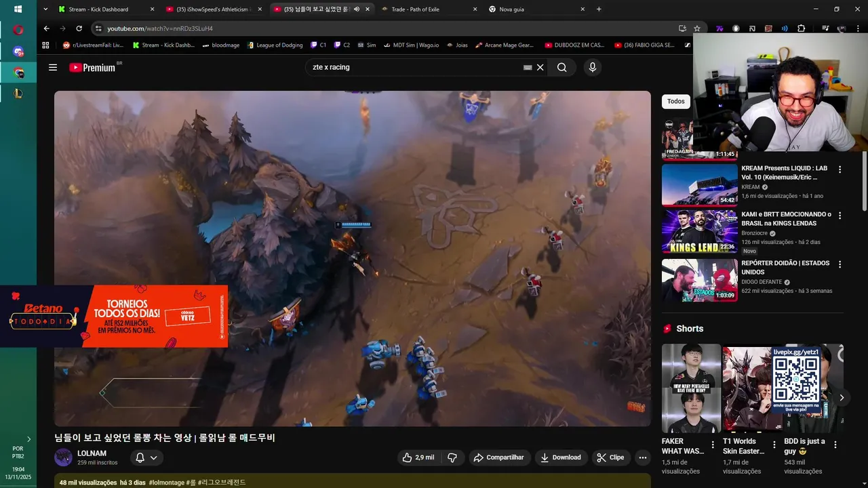Open Opera browser from taskbar

tap(18, 30)
